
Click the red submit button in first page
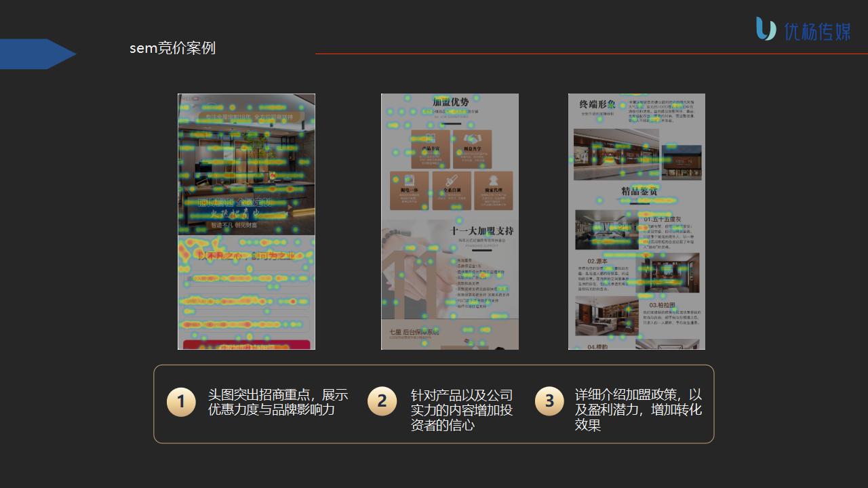coord(246,345)
